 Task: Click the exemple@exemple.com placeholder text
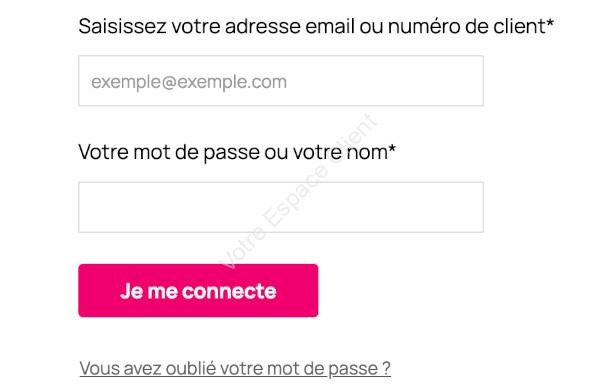(189, 82)
